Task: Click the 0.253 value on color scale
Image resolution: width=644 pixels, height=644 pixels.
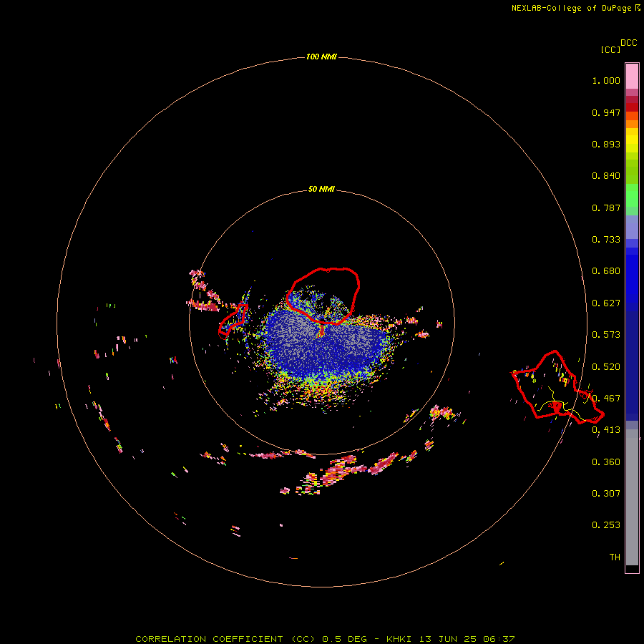Action: (x=606, y=525)
